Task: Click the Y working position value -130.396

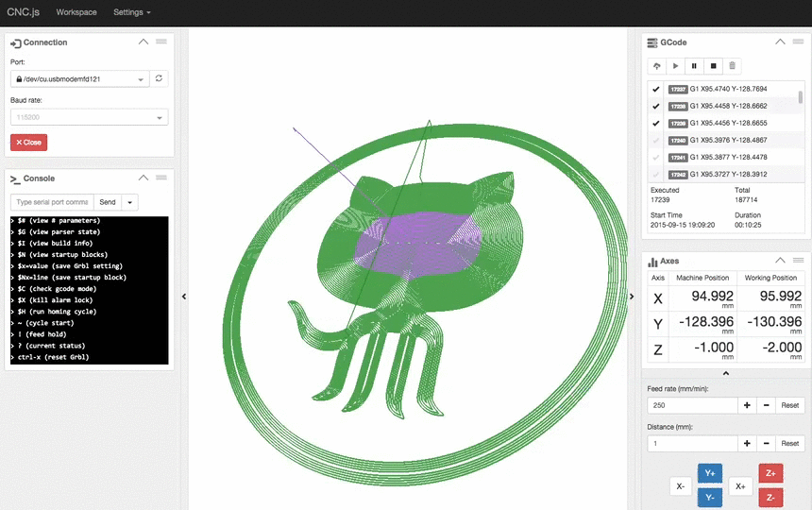Action: coord(774,321)
